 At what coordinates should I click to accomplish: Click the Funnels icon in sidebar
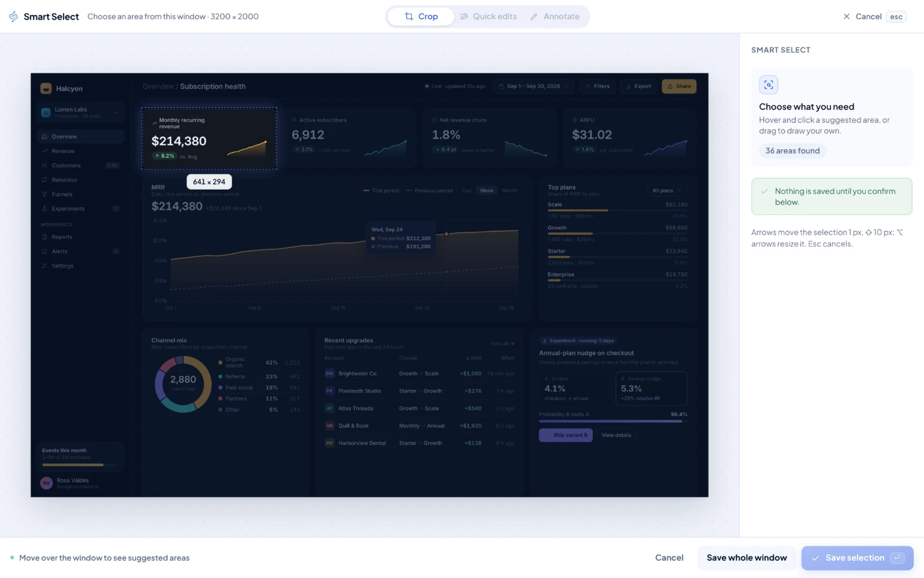tap(44, 194)
